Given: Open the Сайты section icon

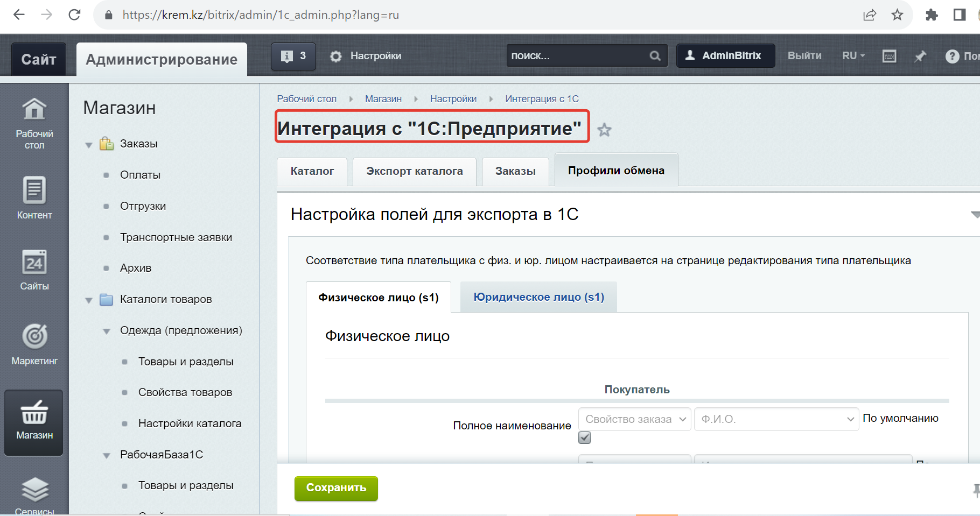Looking at the screenshot, I should pyautogui.click(x=34, y=270).
